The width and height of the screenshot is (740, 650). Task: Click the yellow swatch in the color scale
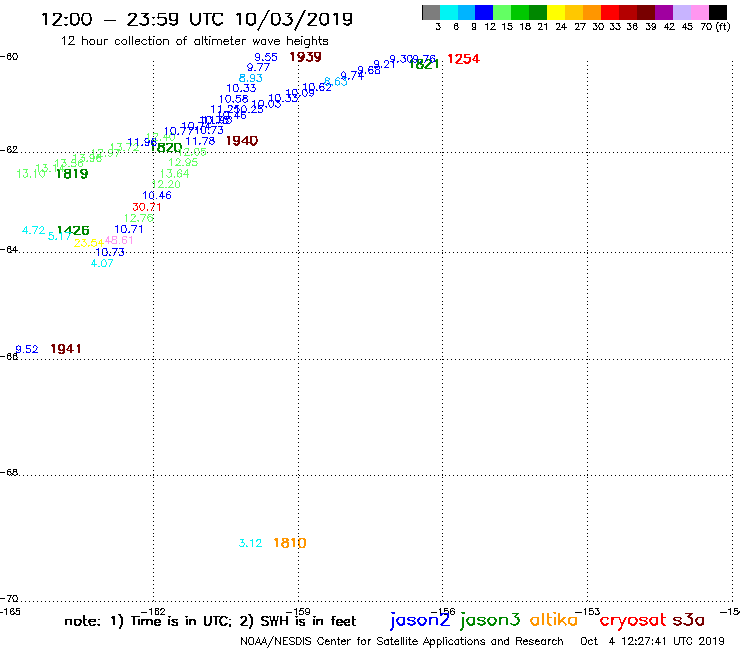tap(556, 12)
